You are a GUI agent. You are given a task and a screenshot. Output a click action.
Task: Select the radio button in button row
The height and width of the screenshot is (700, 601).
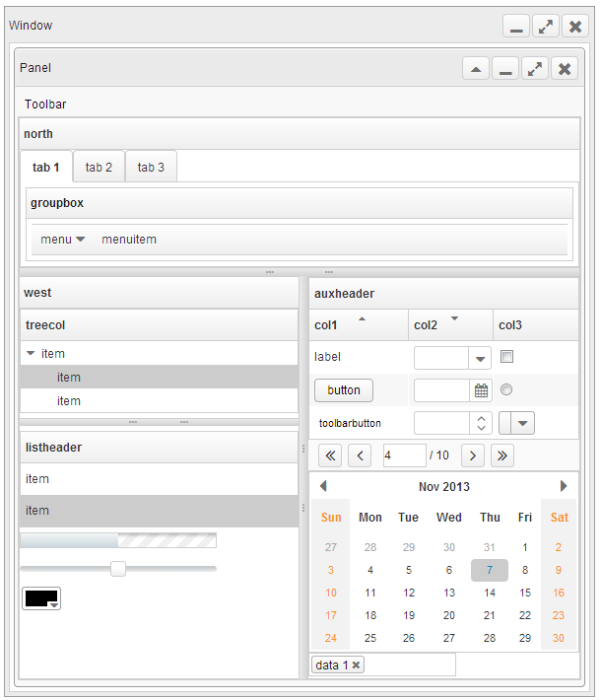click(x=506, y=390)
